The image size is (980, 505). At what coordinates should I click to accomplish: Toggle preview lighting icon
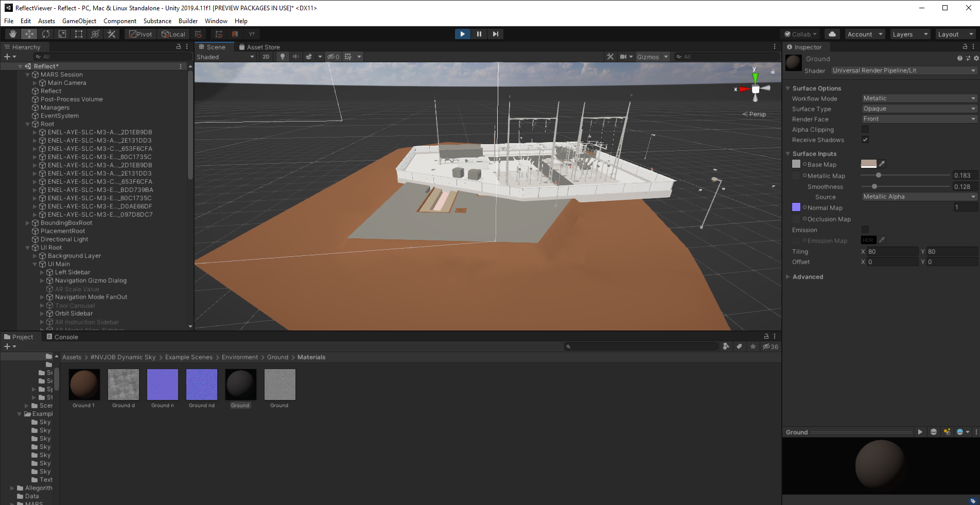point(947,432)
